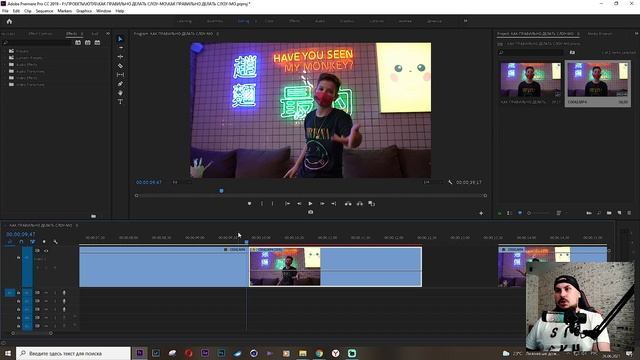Step forward one frame
640x360 pixels.
(x=322, y=204)
